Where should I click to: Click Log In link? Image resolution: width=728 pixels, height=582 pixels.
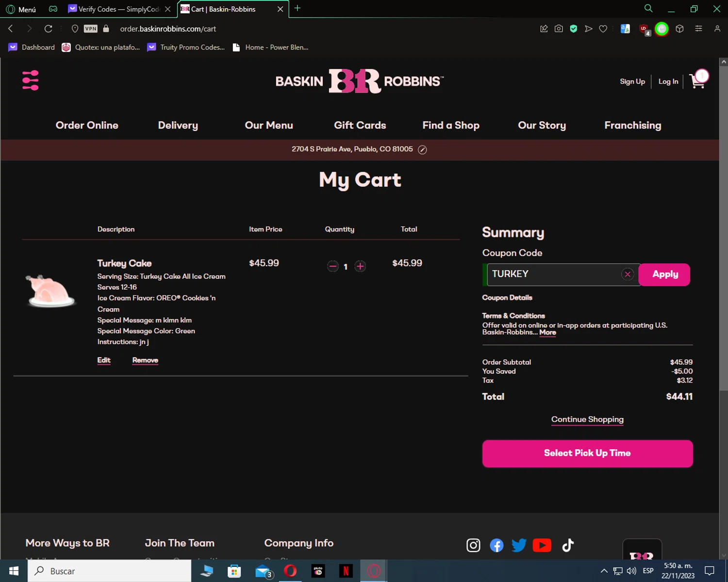668,81
